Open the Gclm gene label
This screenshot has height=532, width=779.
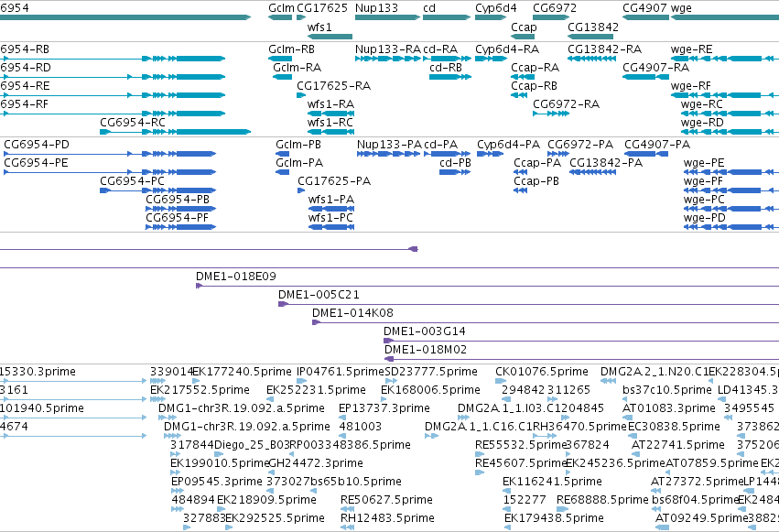(x=281, y=8)
